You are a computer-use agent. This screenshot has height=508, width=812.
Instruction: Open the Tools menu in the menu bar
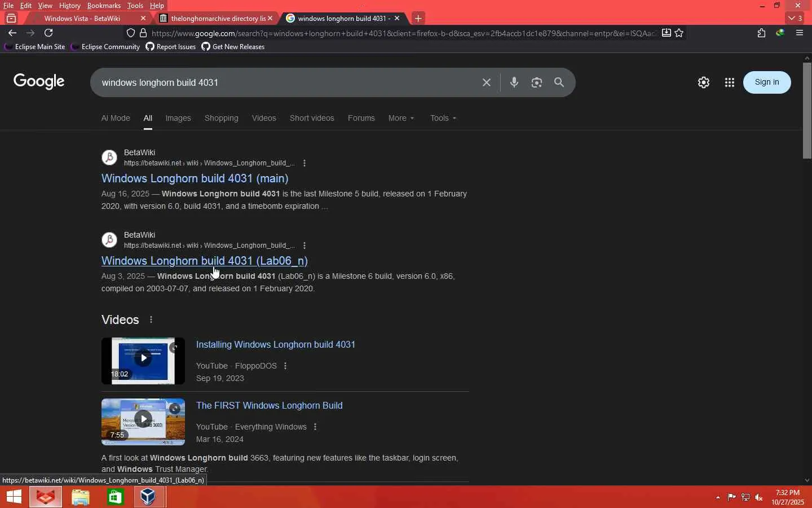pyautogui.click(x=135, y=6)
